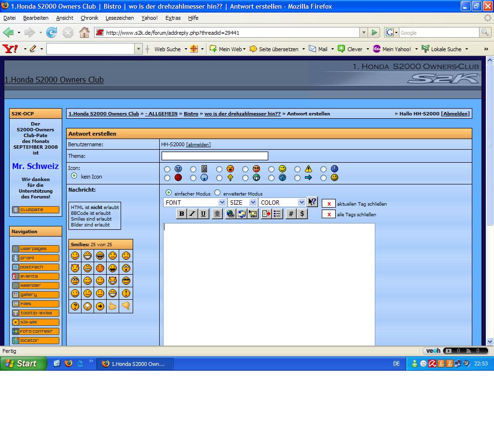Click the Italic formatting button
Image resolution: width=494 pixels, height=448 pixels.
tap(192, 214)
